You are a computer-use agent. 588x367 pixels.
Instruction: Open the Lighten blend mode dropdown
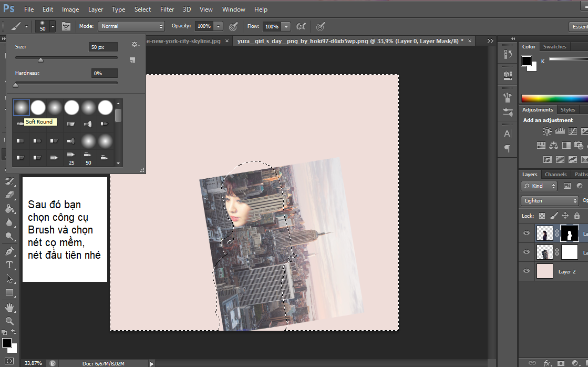point(550,201)
